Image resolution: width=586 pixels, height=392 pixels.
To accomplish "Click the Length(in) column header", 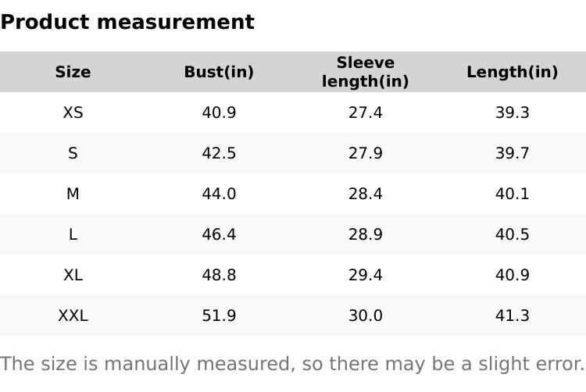I will [512, 72].
